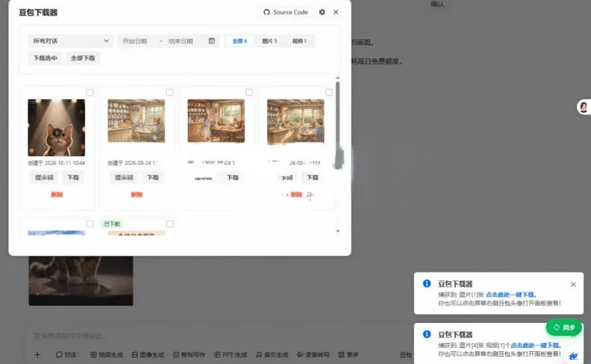Click the 开始日期 start date field

[135, 41]
